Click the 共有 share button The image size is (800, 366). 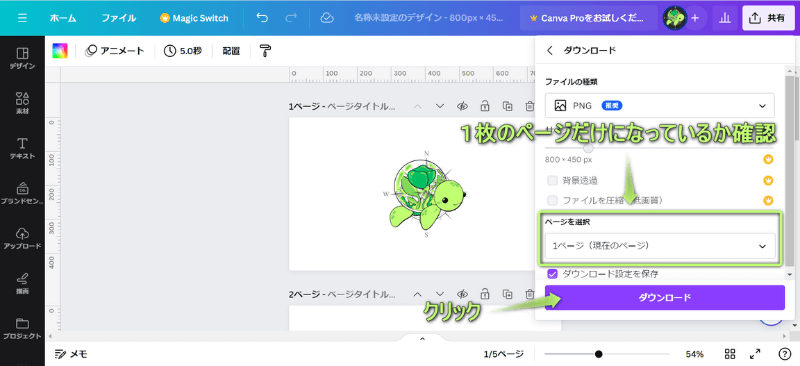pyautogui.click(x=768, y=18)
